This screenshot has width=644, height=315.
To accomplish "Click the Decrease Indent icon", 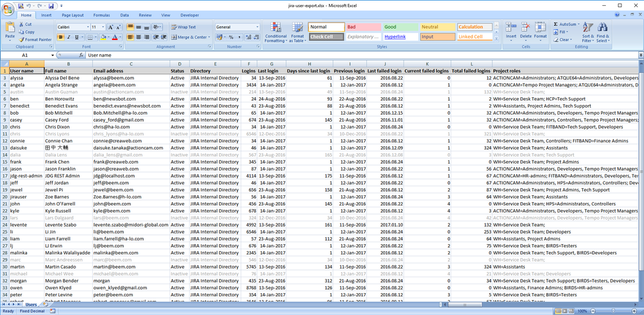I will 155,37.
